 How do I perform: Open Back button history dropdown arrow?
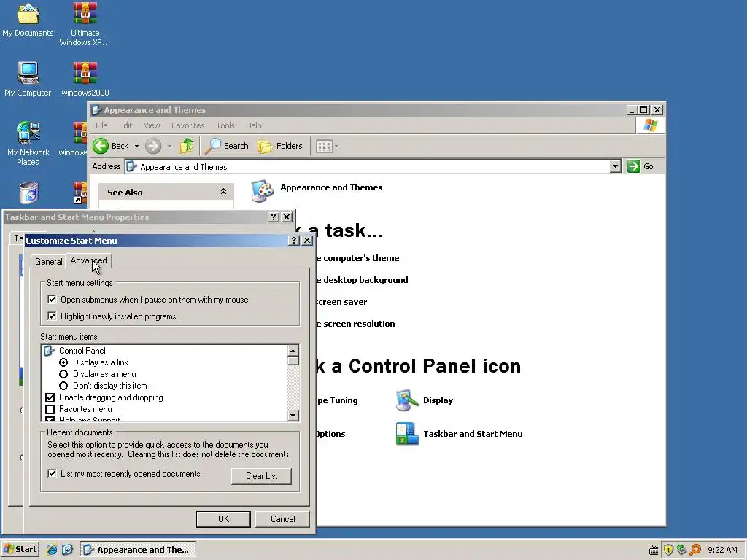tap(136, 146)
